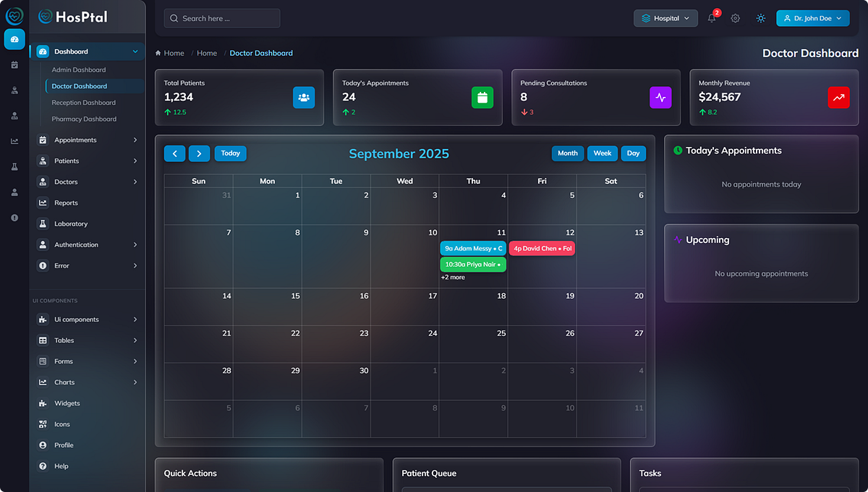
Task: Click the Monthly Revenue trend icon
Action: coord(838,97)
